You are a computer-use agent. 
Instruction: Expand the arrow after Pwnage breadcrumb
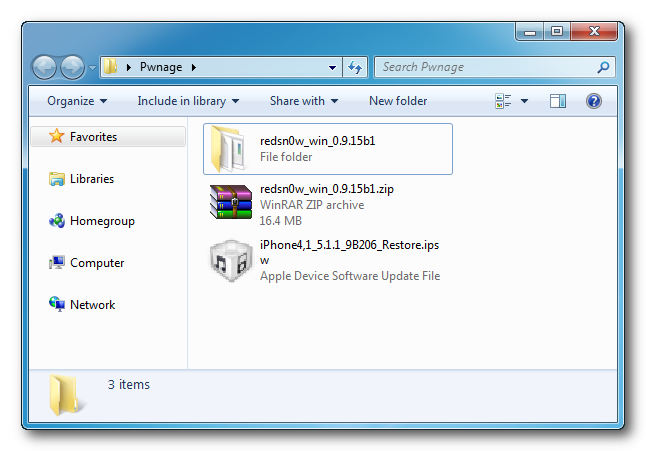tap(194, 67)
